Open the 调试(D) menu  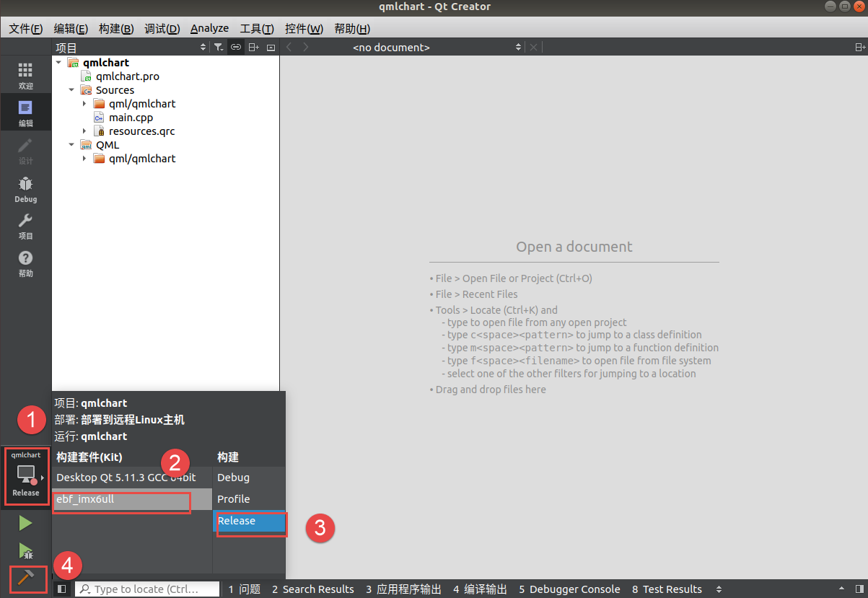[x=162, y=29]
